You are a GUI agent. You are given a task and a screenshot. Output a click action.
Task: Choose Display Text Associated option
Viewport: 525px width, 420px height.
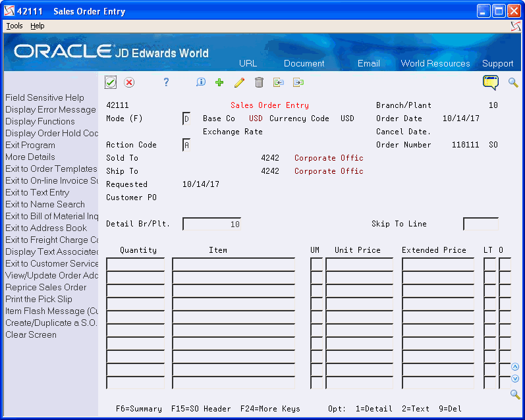click(51, 251)
